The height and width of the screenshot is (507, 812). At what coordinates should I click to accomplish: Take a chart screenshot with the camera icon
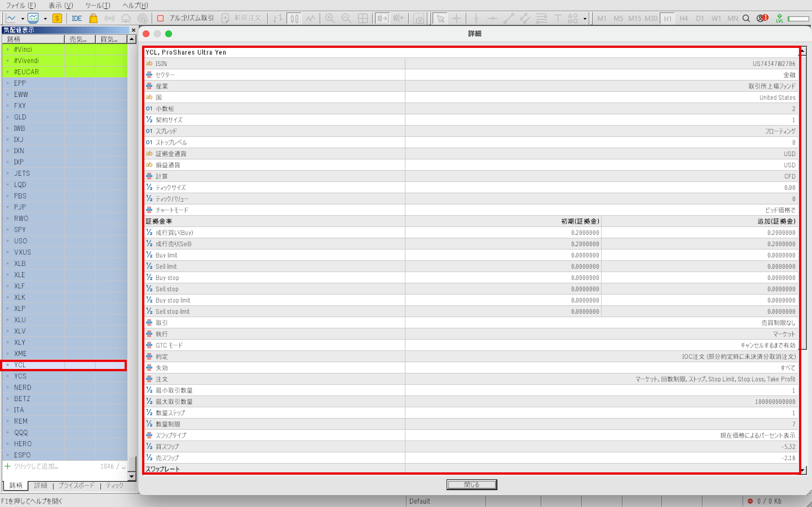click(419, 18)
